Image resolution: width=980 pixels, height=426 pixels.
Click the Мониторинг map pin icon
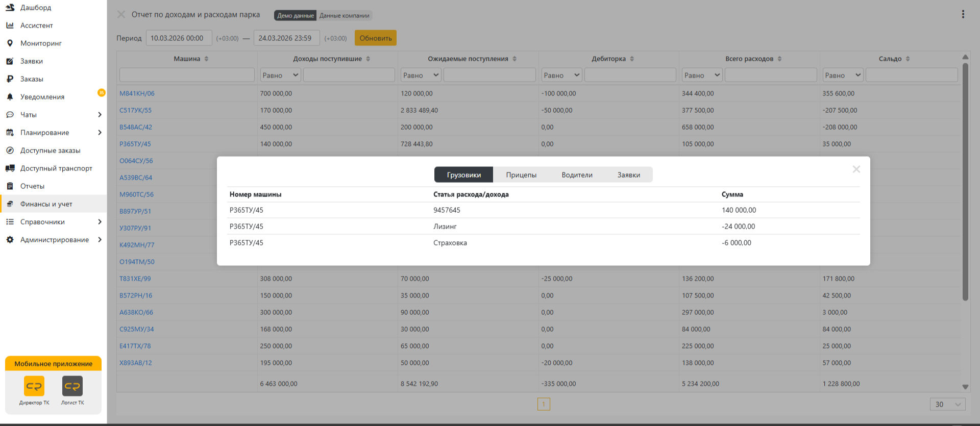tap(10, 43)
